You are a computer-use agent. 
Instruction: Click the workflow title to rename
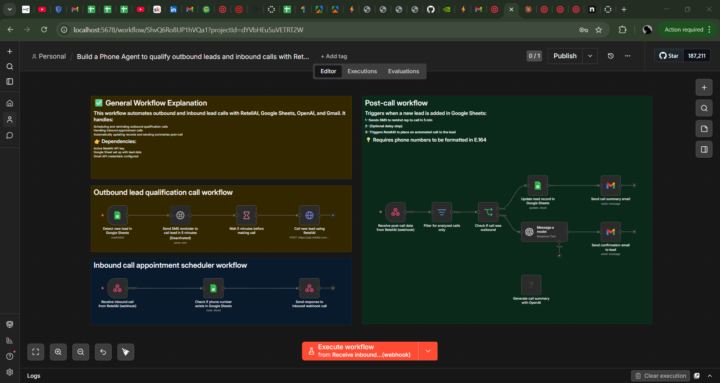pos(193,56)
